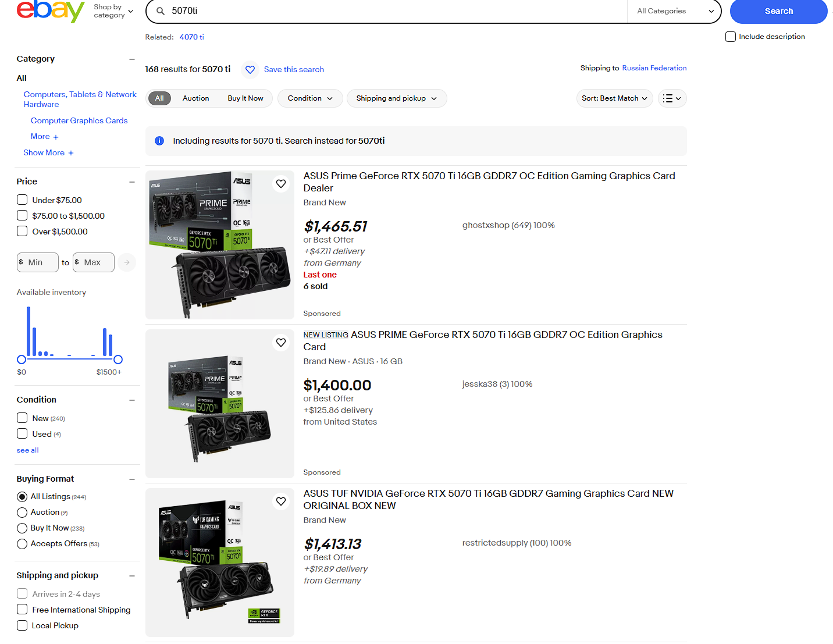Image resolution: width=833 pixels, height=644 pixels.
Task: Save this search using the heart icon
Action: click(x=250, y=70)
